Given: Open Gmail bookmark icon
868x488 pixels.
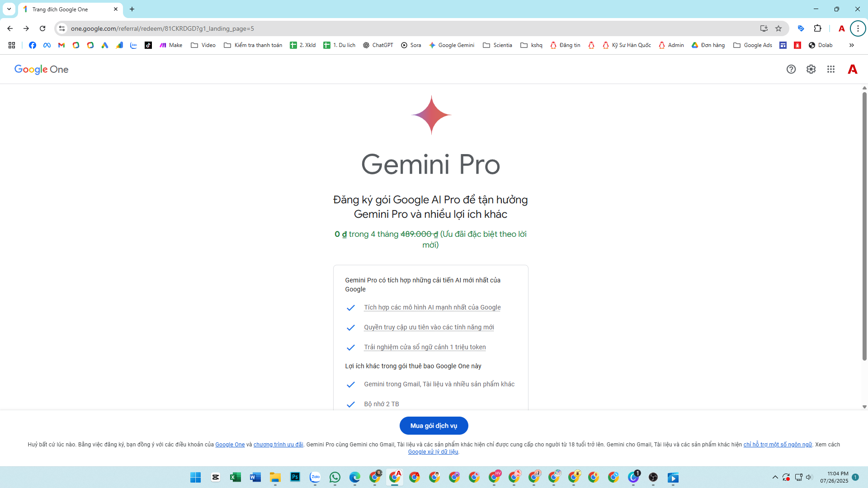Looking at the screenshot, I should 61,45.
